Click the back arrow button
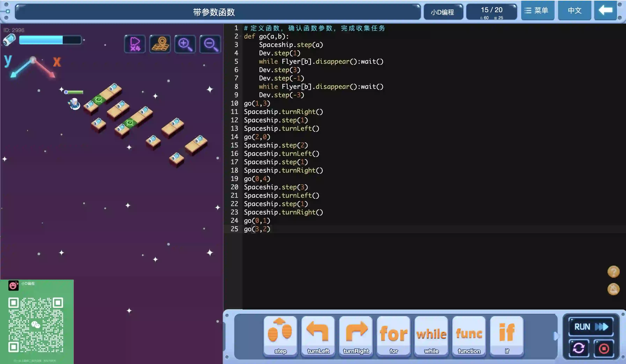Screen dimensions: 626x364 pyautogui.click(x=605, y=10)
